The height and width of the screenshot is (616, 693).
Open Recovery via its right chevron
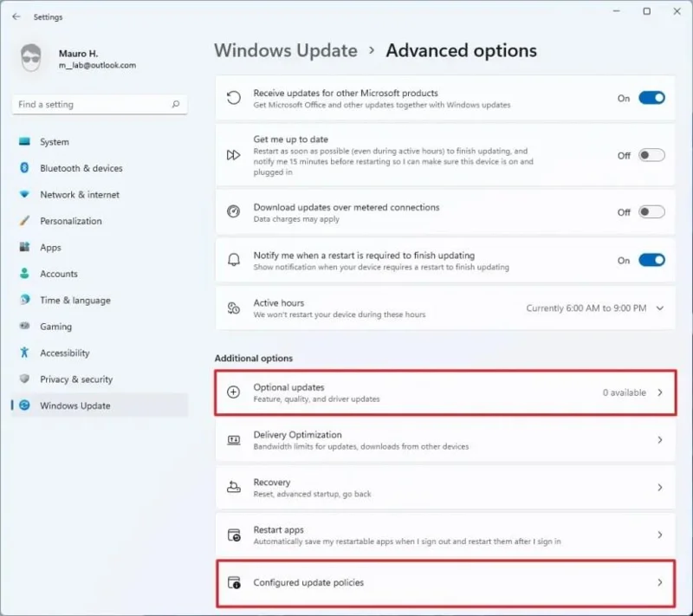click(x=660, y=488)
